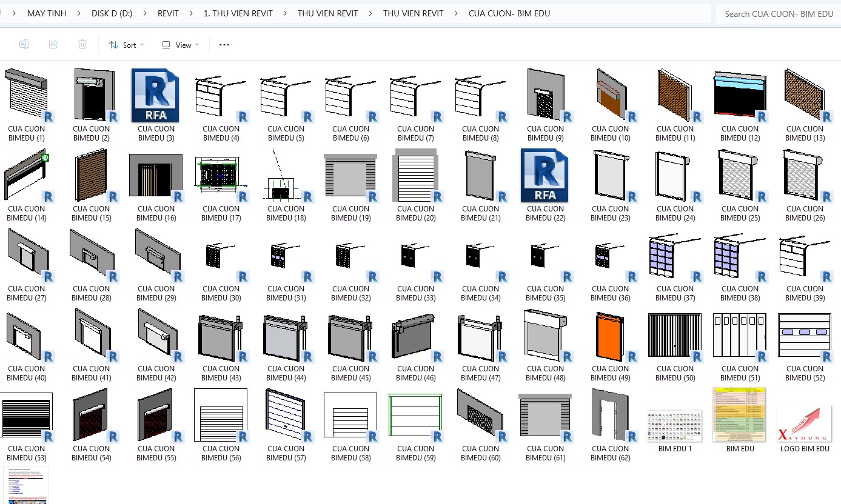Open the Sort dropdown menu
Screen dimensions: 841x504
point(126,45)
